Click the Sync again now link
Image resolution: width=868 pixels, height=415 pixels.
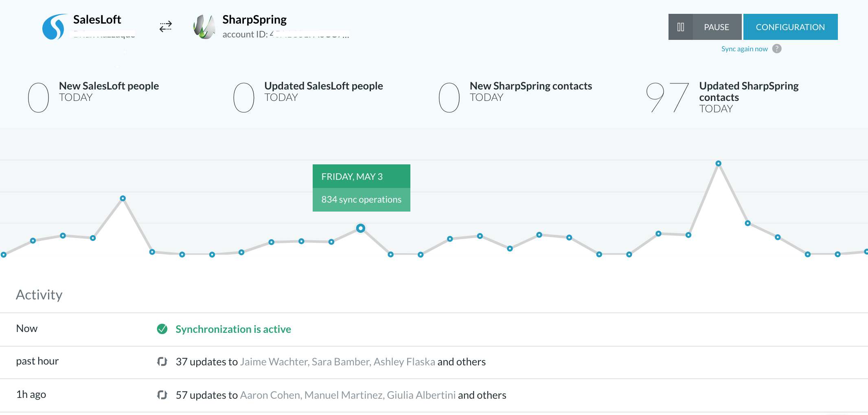pos(744,49)
